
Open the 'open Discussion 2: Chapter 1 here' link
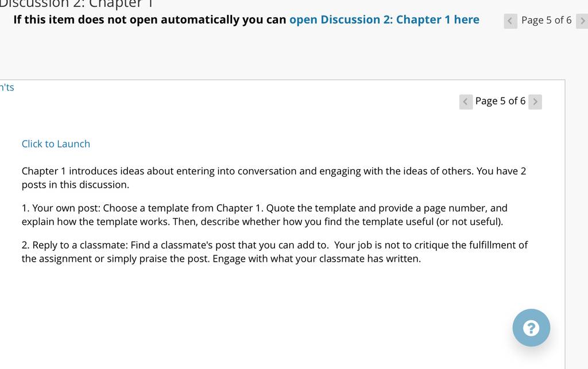pyautogui.click(x=384, y=20)
